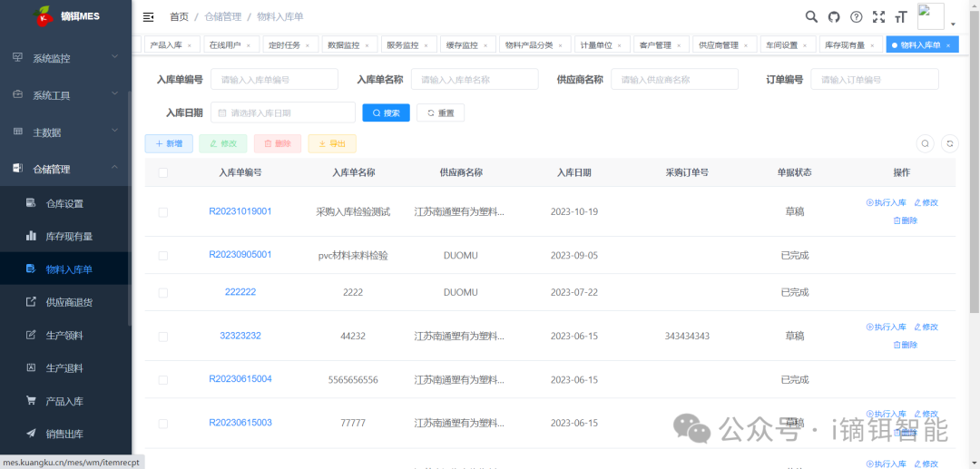This screenshot has height=469, width=980.
Task: Open the header search magnifier icon
Action: 812,16
